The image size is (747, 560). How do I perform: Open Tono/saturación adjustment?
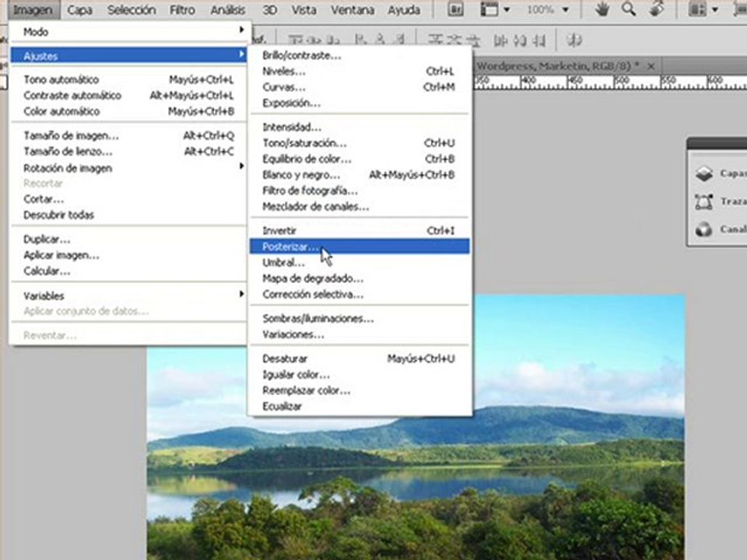pyautogui.click(x=359, y=143)
